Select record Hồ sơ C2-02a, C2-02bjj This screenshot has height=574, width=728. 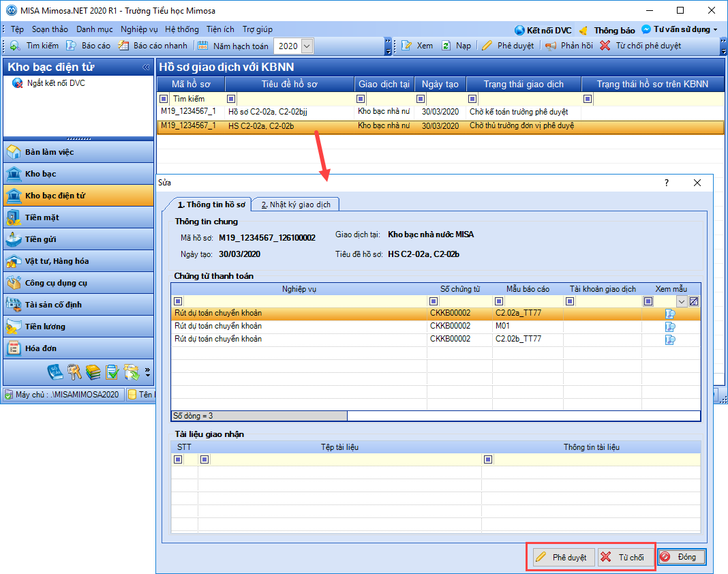pyautogui.click(x=440, y=112)
